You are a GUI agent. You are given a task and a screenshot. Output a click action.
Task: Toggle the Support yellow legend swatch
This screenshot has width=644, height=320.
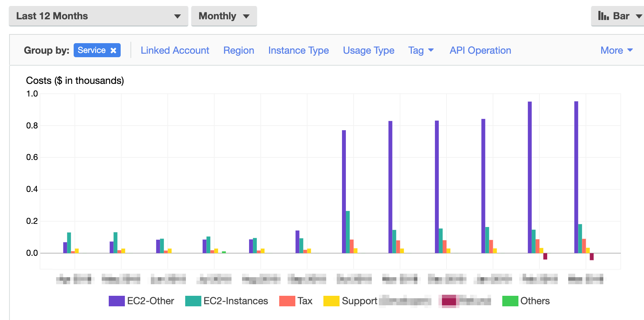pos(331,301)
